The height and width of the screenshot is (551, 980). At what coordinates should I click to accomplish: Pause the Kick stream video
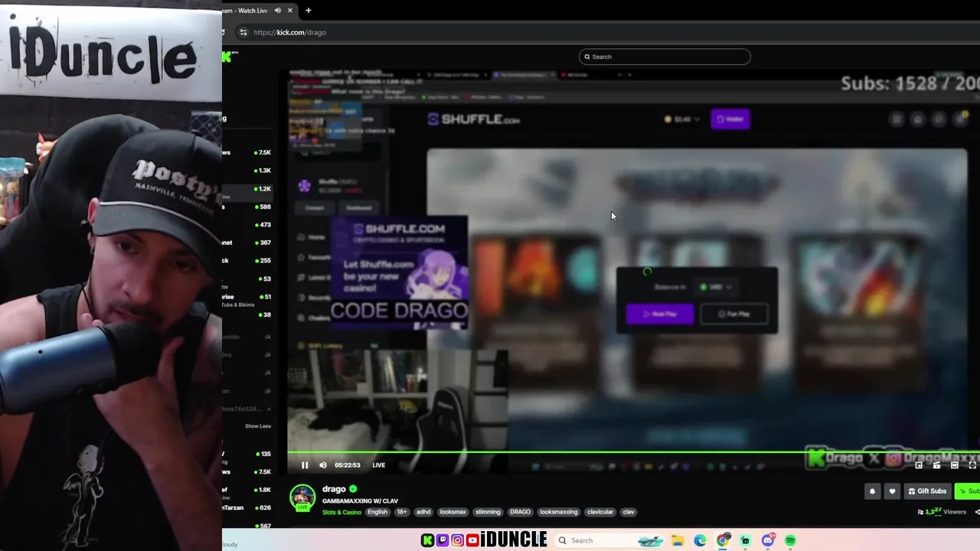pos(305,465)
